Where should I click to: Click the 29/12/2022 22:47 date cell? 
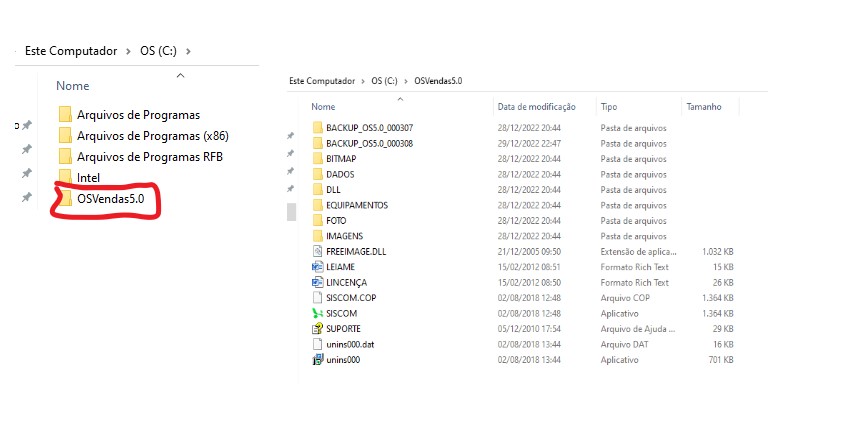pyautogui.click(x=529, y=144)
